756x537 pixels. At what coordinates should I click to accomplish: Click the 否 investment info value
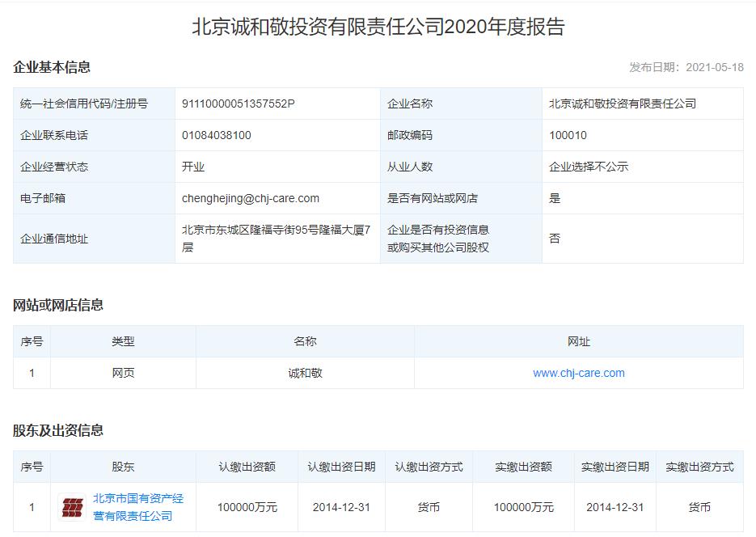point(555,239)
